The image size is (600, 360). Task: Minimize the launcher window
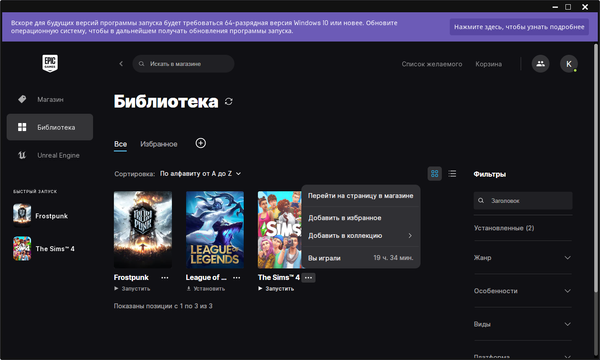(555, 7)
